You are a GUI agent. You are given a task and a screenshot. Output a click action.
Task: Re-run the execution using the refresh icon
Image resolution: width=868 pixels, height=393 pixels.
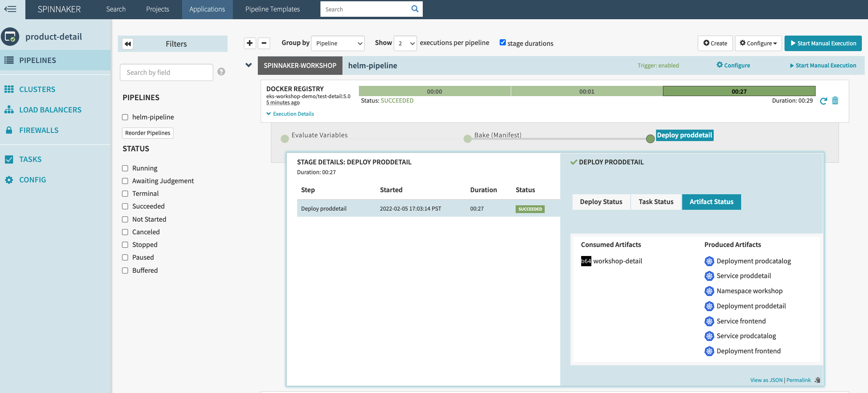pos(823,101)
